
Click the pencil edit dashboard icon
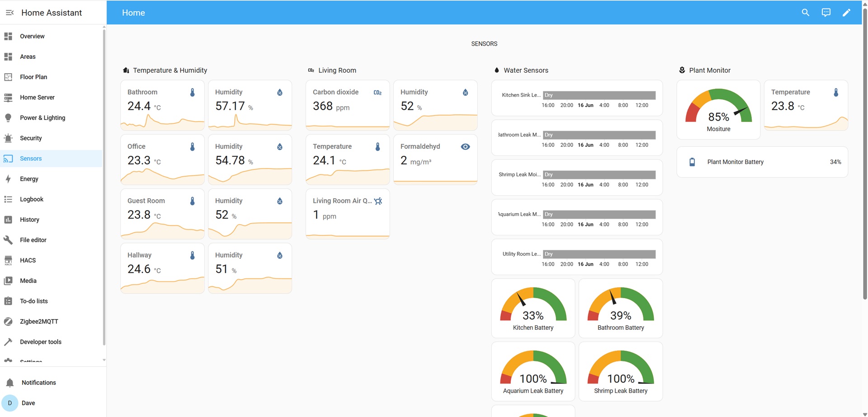click(846, 13)
